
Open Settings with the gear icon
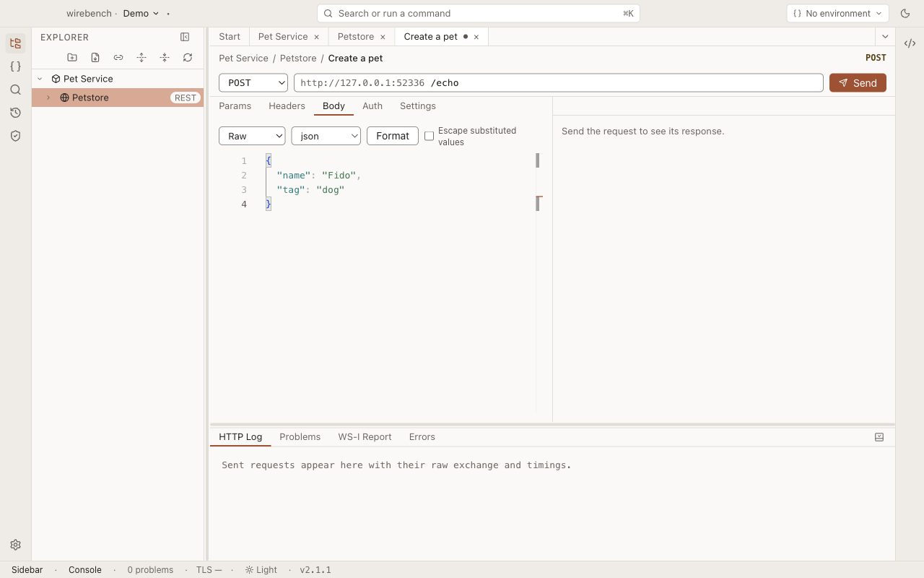[x=15, y=545]
